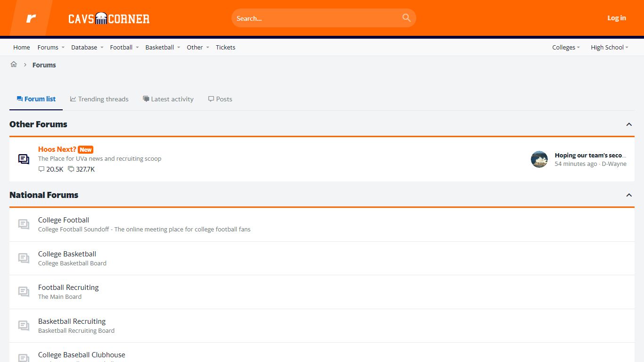This screenshot has height=362, width=644.
Task: Click the Other Forums heading
Action: [38, 124]
